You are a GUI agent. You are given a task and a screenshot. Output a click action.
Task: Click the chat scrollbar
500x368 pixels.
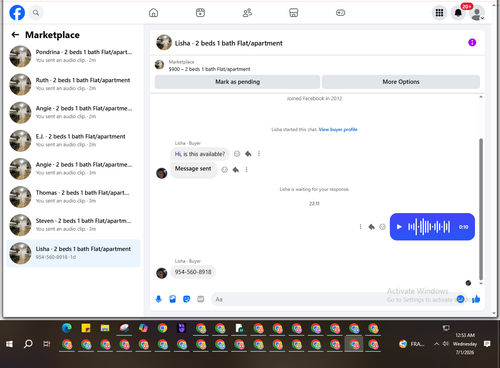[x=481, y=209]
